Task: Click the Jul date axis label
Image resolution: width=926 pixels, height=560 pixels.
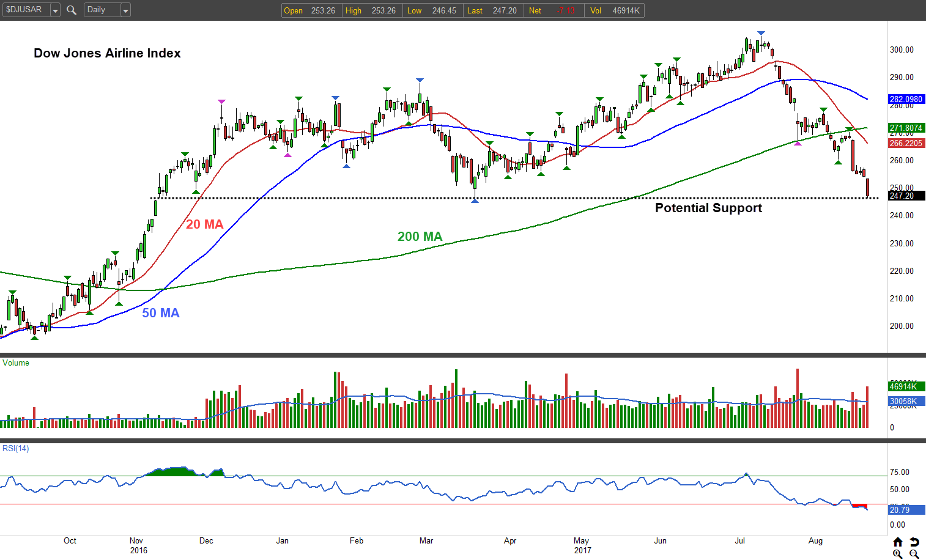Action: 740,540
